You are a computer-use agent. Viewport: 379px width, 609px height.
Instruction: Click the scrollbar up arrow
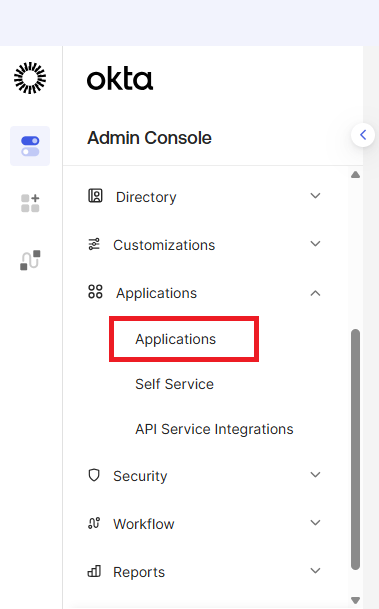tap(355, 175)
